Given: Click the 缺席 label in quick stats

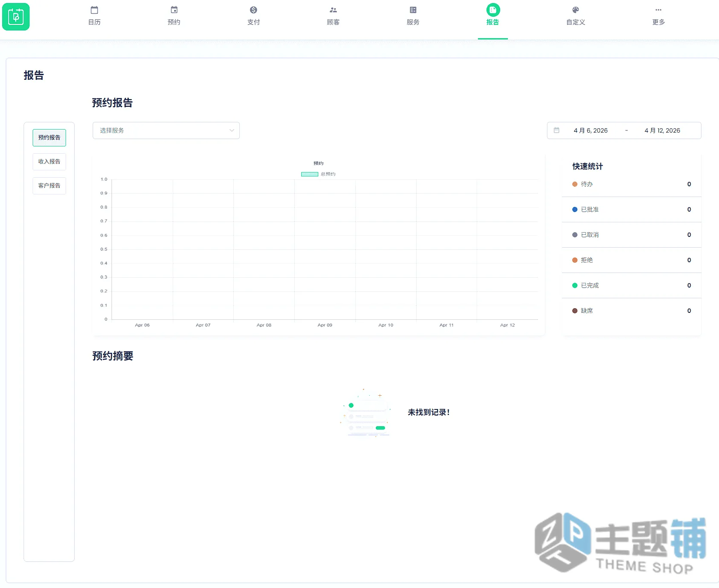Looking at the screenshot, I should (587, 311).
